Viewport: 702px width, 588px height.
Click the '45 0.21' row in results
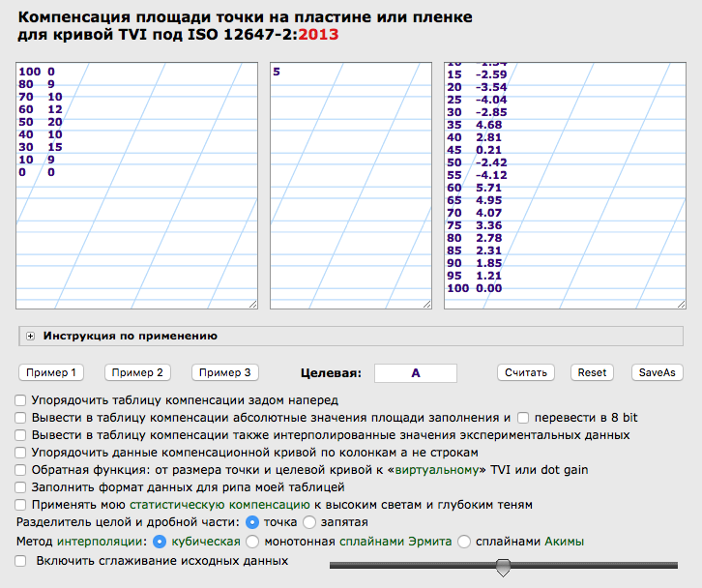474,150
